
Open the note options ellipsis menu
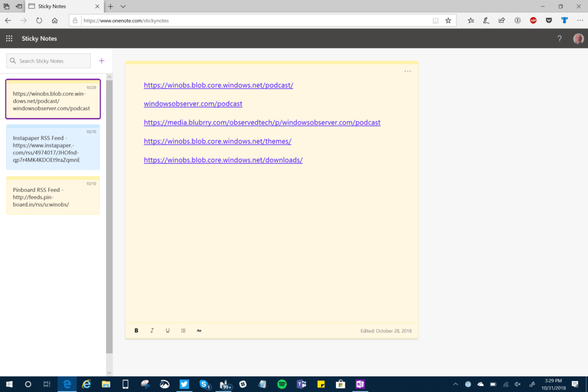tap(408, 71)
